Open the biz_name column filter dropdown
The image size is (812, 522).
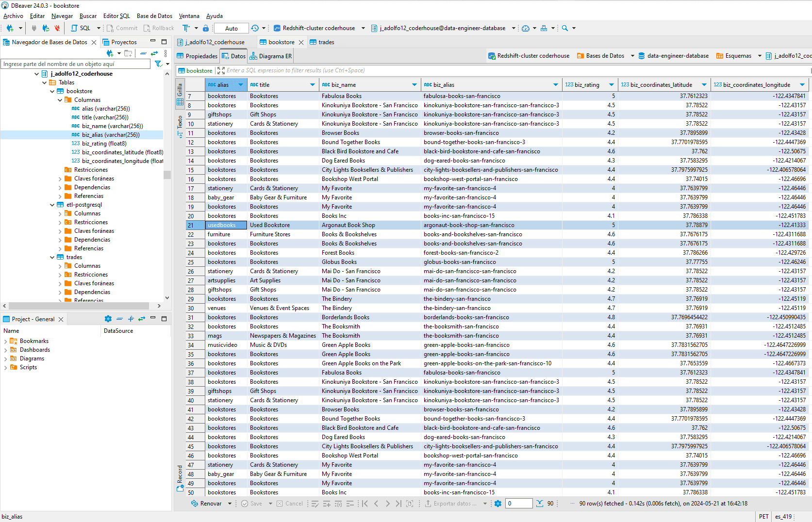coord(414,85)
